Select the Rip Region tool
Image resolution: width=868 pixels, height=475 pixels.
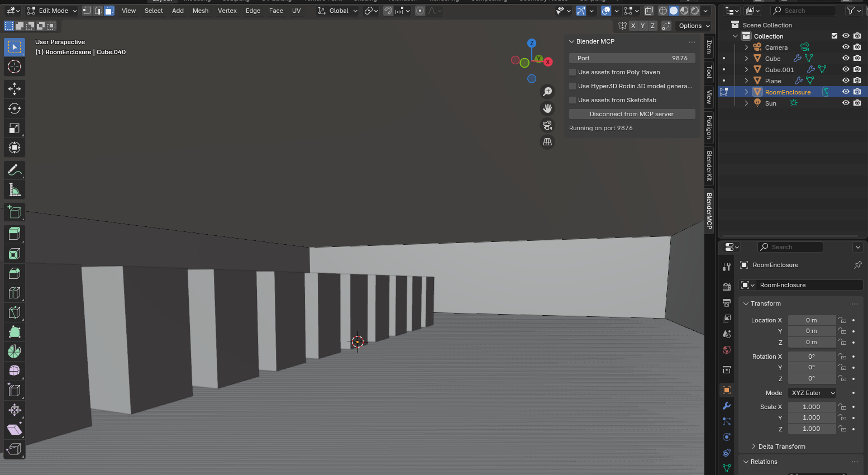(x=15, y=449)
